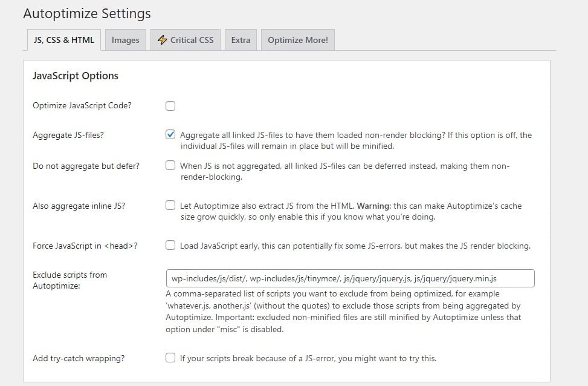This screenshot has width=588, height=386.
Task: Click the JavaScript Options section heading
Action: pos(75,76)
